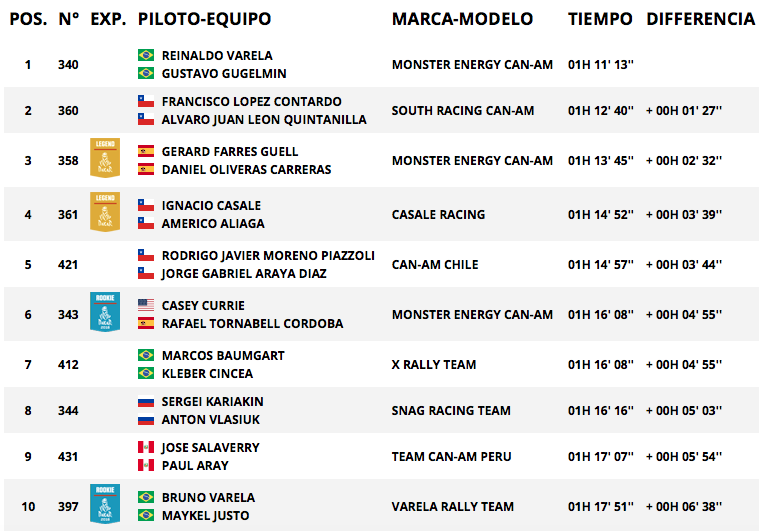Click Spain flag beside Rafael Tornabell Cordoba
This screenshot has height=531, width=759.
tap(146, 323)
